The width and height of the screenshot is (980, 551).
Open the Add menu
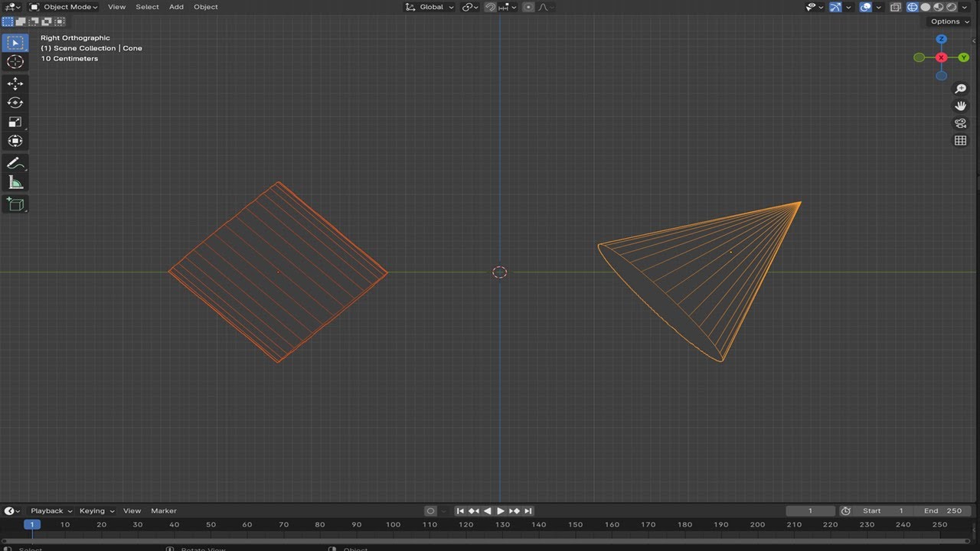176,7
